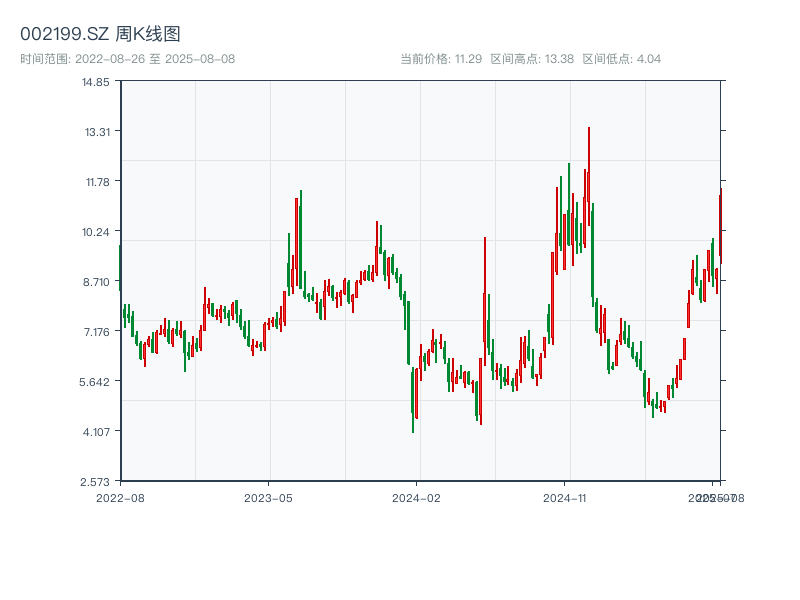The width and height of the screenshot is (800, 600).
Task: Click the 当前价格: 11.29 label
Action: pyautogui.click(x=441, y=59)
